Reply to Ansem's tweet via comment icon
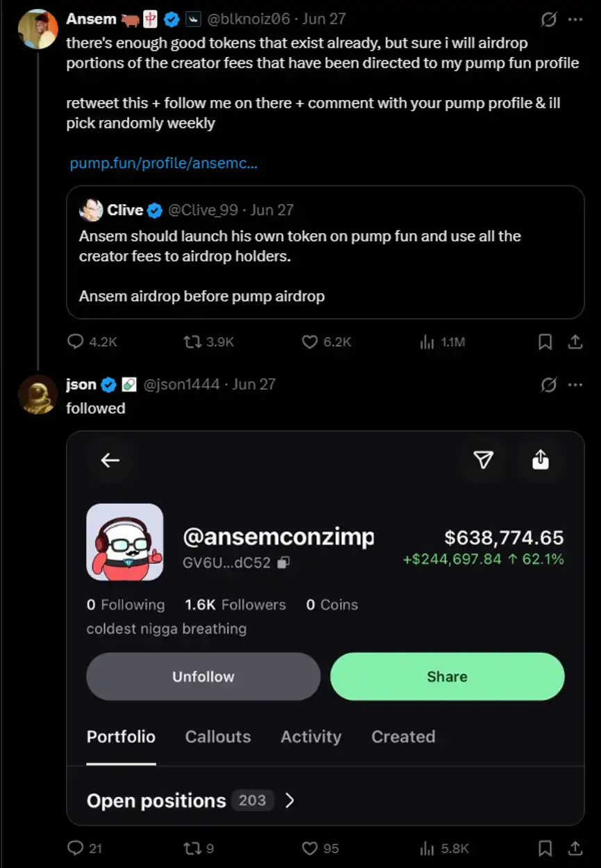 click(x=76, y=342)
